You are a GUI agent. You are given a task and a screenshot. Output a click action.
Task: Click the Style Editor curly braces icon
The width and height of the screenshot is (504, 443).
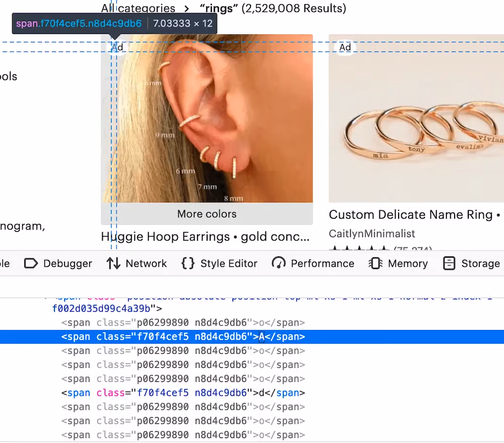pyautogui.click(x=187, y=263)
